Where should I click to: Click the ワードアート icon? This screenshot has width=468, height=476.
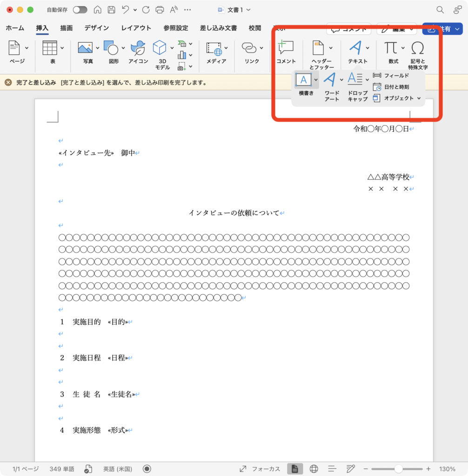point(329,79)
